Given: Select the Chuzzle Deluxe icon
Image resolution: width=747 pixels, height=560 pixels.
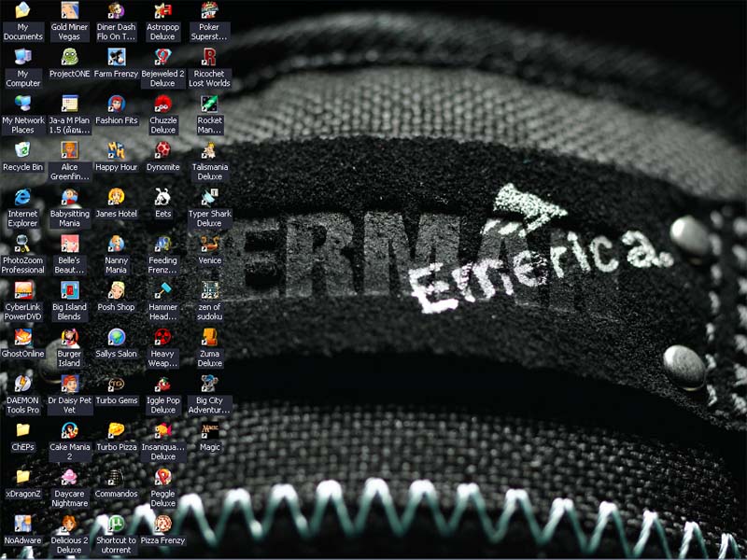Looking at the screenshot, I should (162, 104).
